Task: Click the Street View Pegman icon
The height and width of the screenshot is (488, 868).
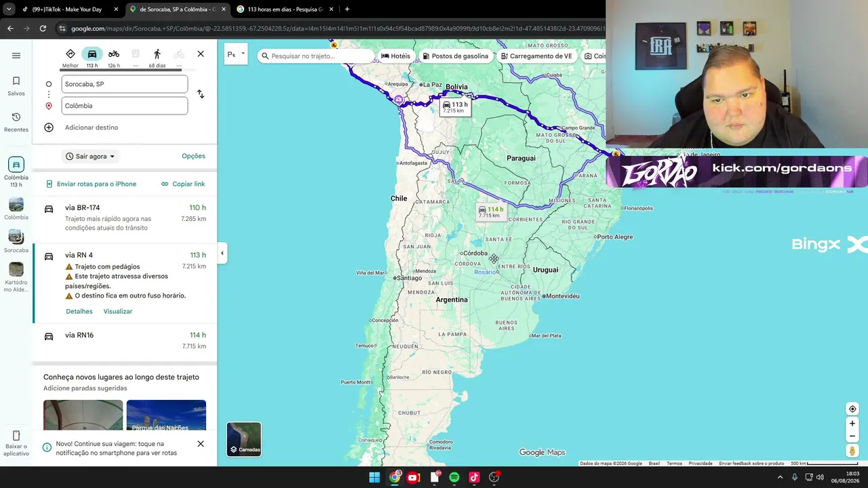Action: pyautogui.click(x=852, y=451)
